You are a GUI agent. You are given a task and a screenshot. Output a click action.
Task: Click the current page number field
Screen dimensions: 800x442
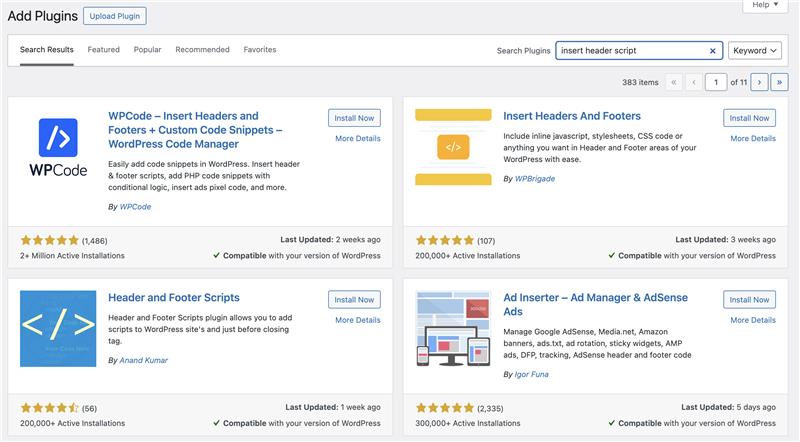point(716,82)
